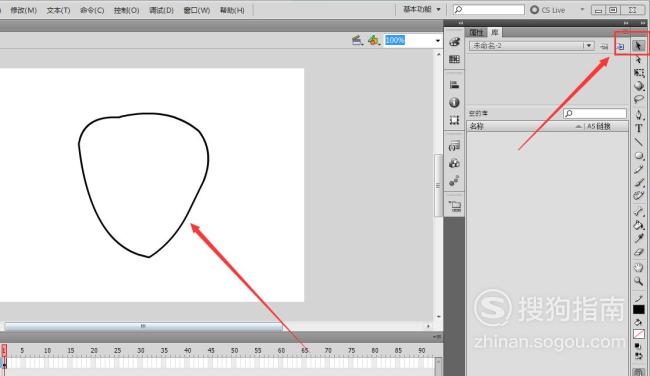Select the 3D Rotation tool

point(638,86)
